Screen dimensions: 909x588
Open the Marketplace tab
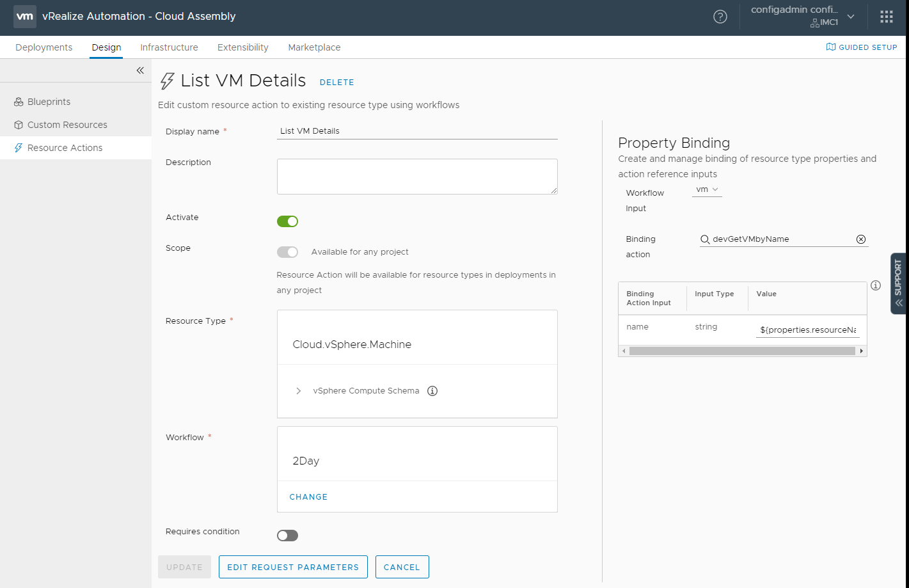pos(314,47)
